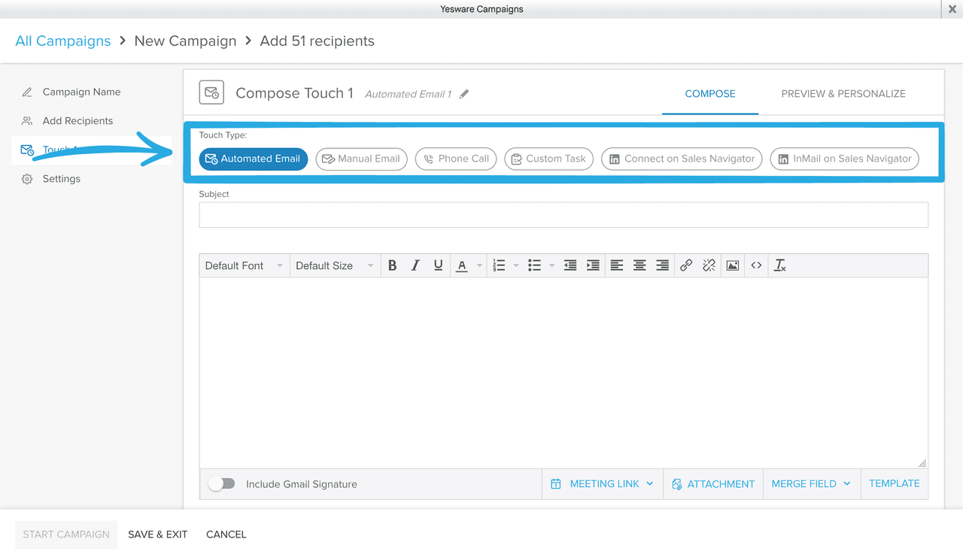This screenshot has width=963, height=560.
Task: Clear text formatting
Action: click(779, 265)
